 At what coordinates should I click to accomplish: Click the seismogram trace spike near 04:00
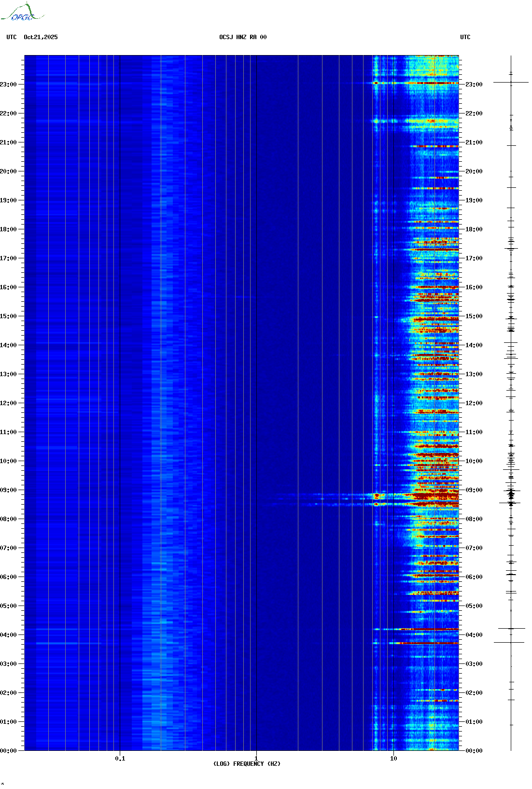pos(511,629)
